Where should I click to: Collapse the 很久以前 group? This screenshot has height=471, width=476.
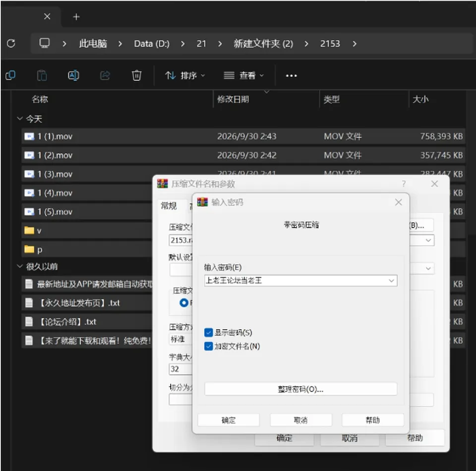click(x=20, y=266)
